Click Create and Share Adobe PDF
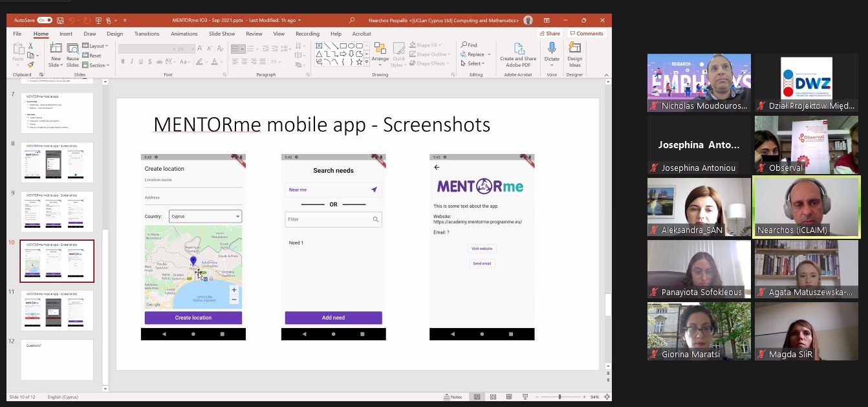This screenshot has width=868, height=407. (x=518, y=54)
